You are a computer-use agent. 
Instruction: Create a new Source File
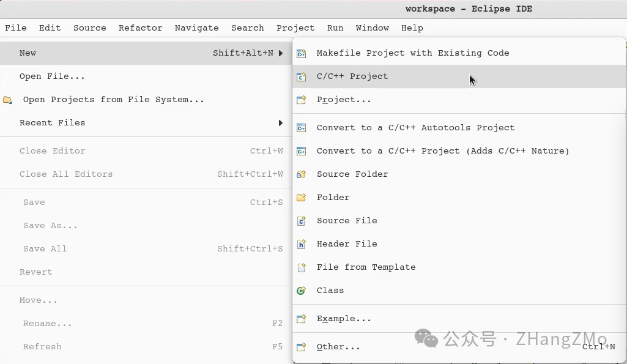459,221
